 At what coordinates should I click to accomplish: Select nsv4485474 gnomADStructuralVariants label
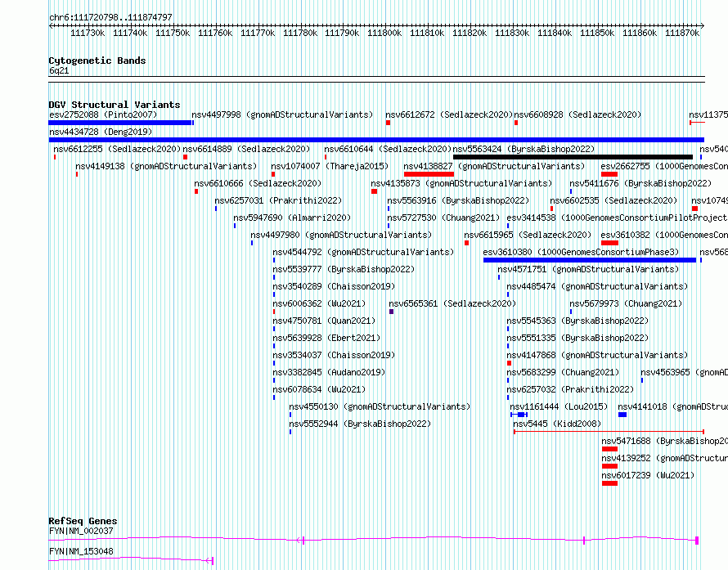[597, 286]
